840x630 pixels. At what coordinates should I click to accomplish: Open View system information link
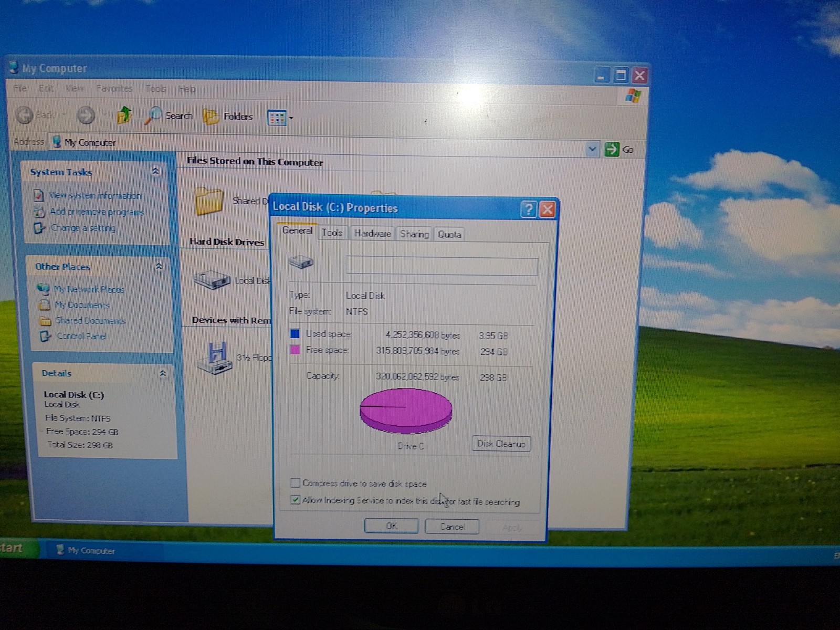95,195
